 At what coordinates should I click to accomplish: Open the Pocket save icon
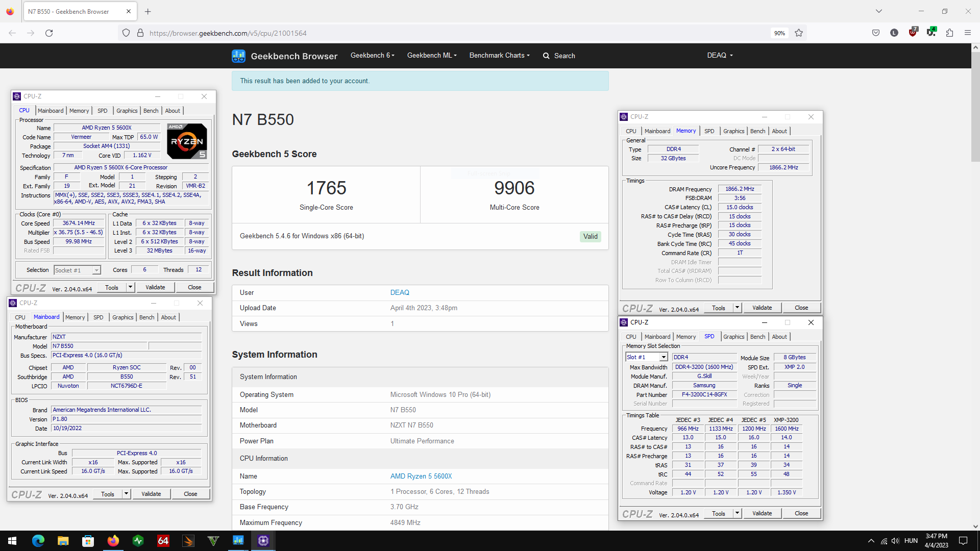coord(876,33)
